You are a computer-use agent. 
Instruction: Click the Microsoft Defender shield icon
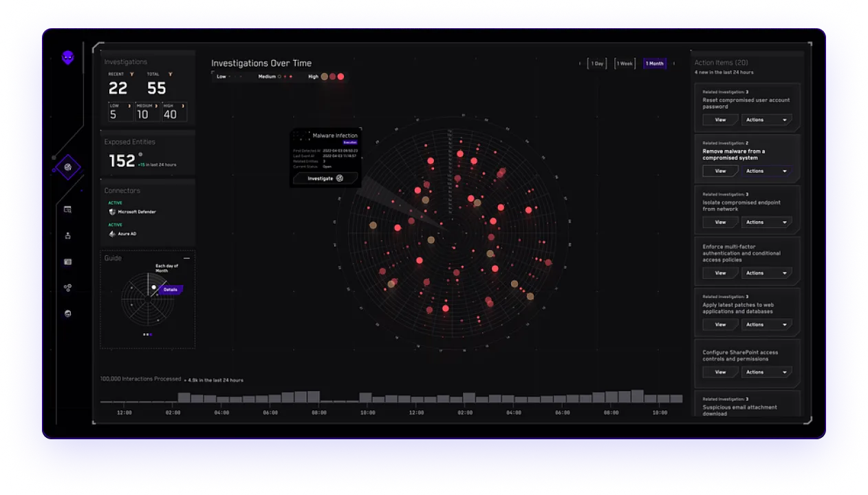click(x=112, y=212)
